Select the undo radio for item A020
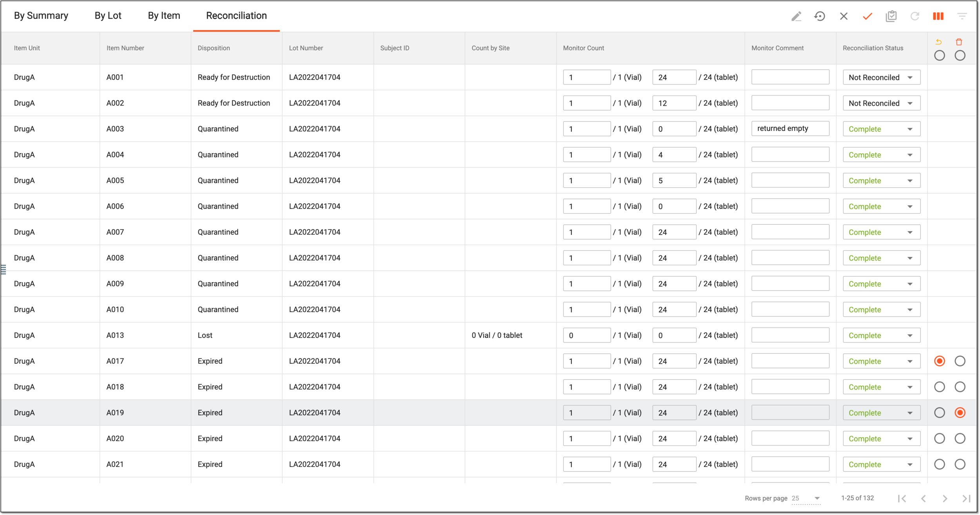 [x=940, y=439]
